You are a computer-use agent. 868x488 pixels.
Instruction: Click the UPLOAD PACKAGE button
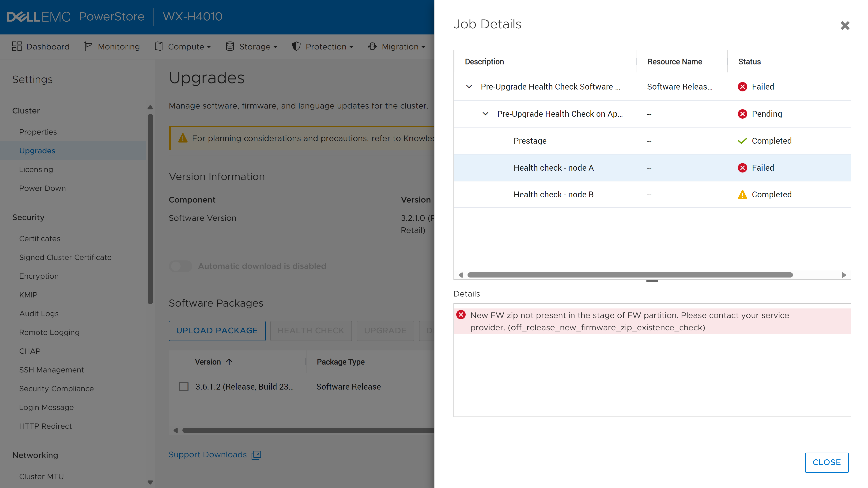pos(217,330)
